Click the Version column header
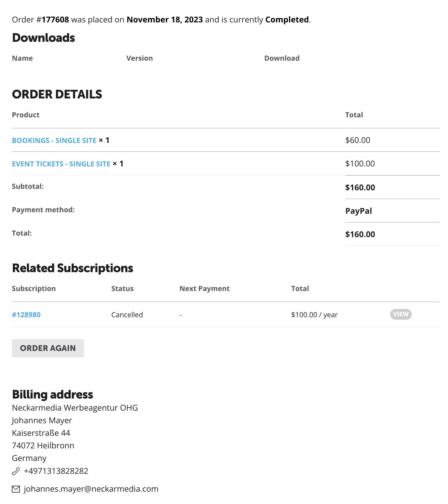Image resolution: width=448 pixels, height=504 pixels. tap(139, 58)
